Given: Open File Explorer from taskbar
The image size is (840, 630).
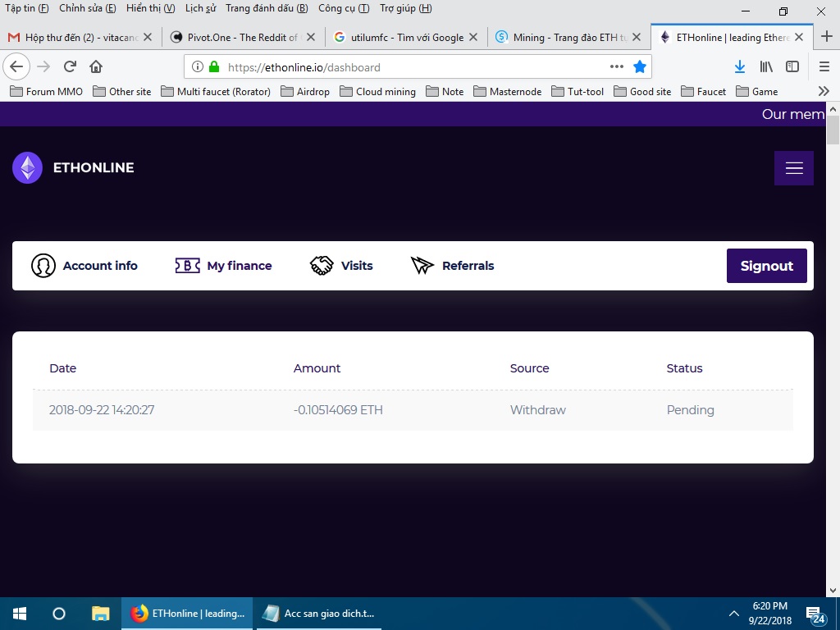Looking at the screenshot, I should coord(100,614).
